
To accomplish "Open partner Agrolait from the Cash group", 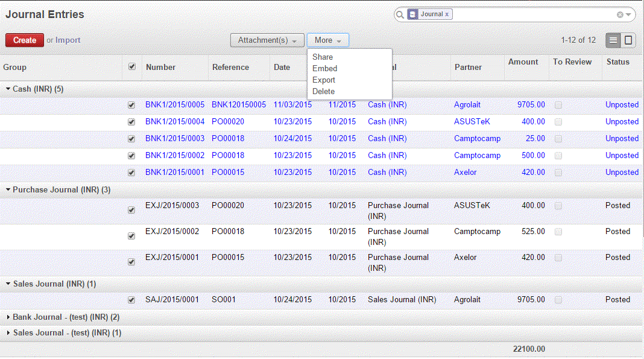I will (467, 104).
